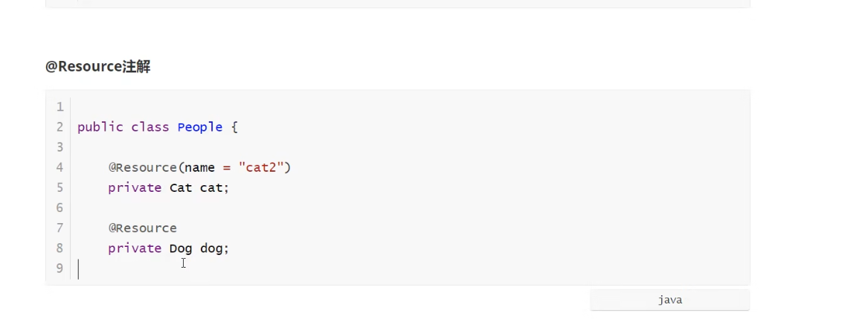
Task: Click the class keyword
Action: click(x=150, y=127)
